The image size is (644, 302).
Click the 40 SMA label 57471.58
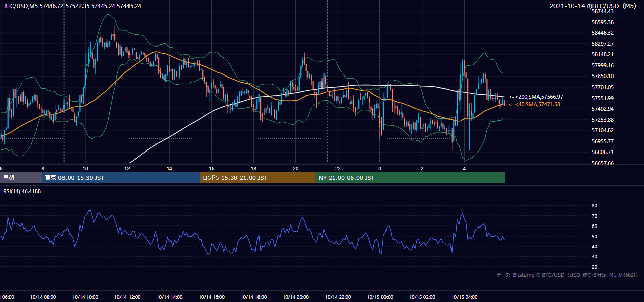[535, 104]
